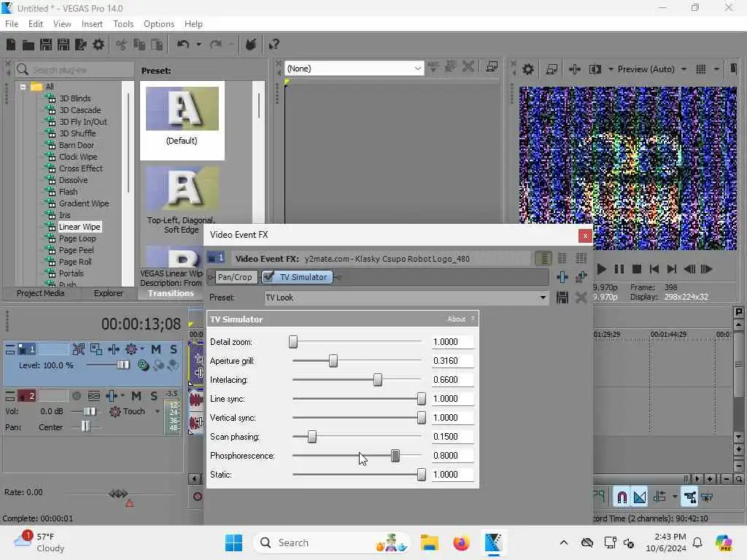Save the TV Simulator preset

(x=562, y=297)
